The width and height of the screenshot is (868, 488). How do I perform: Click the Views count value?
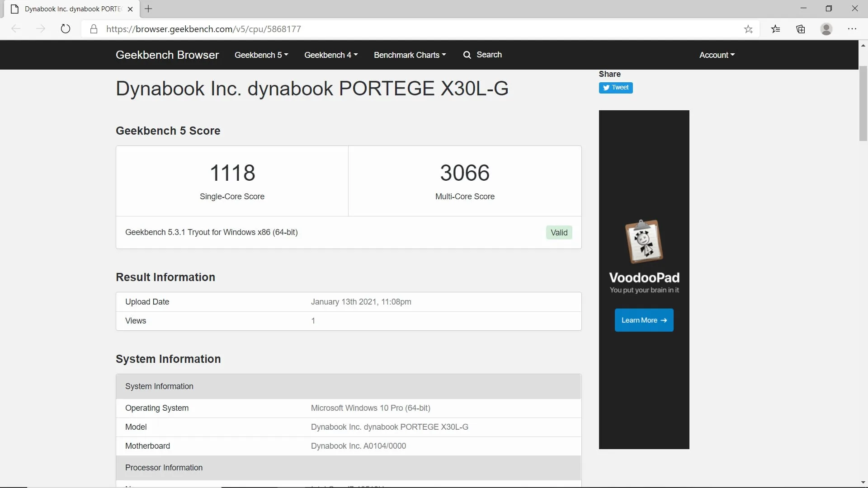coord(313,321)
